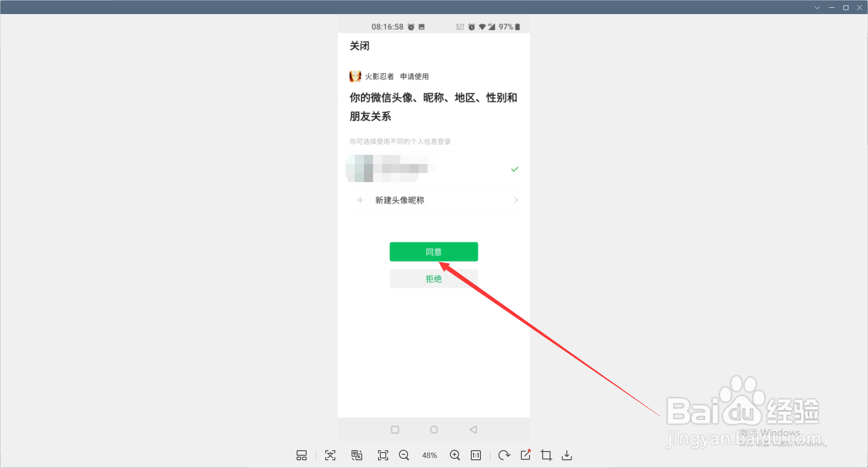This screenshot has width=868, height=468.
Task: Click the fullscreen scale icon
Action: coord(330,455)
